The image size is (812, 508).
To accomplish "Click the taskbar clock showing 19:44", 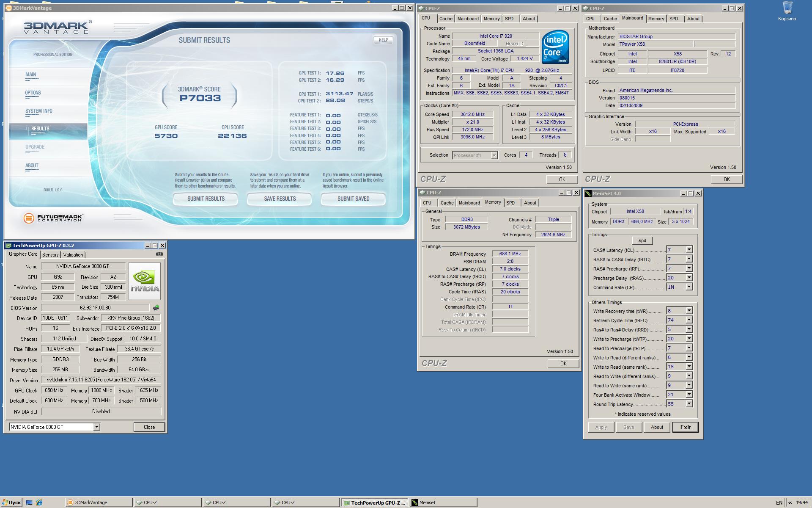I will pyautogui.click(x=801, y=502).
